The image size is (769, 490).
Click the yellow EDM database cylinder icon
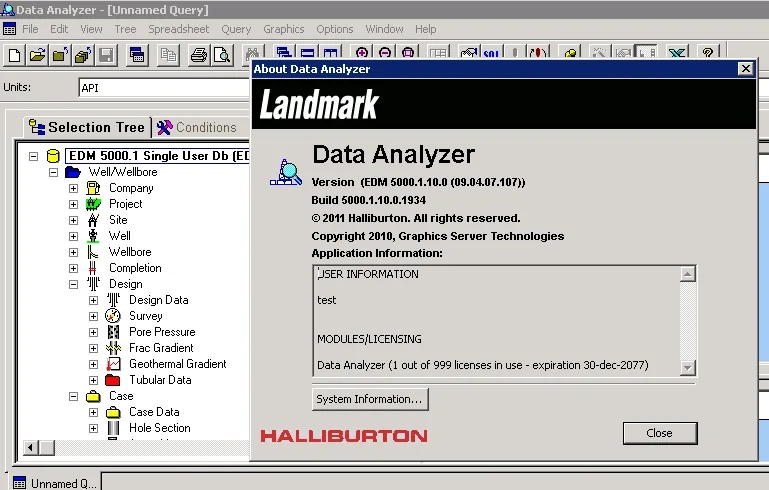(53, 156)
